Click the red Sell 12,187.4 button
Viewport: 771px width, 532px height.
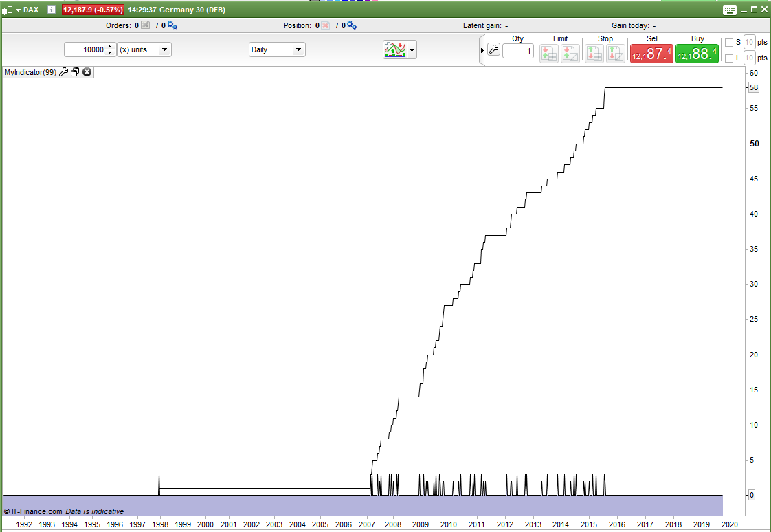tap(651, 54)
